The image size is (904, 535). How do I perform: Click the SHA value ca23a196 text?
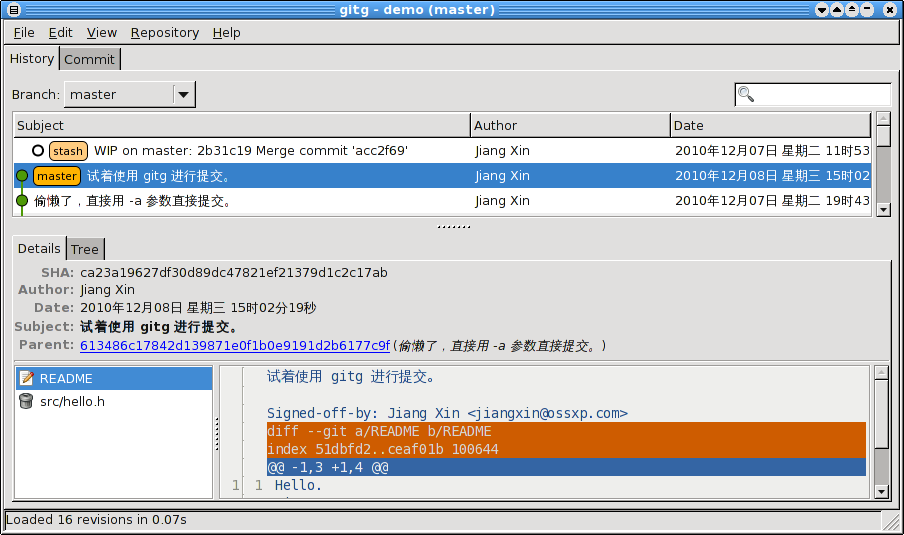(x=233, y=273)
